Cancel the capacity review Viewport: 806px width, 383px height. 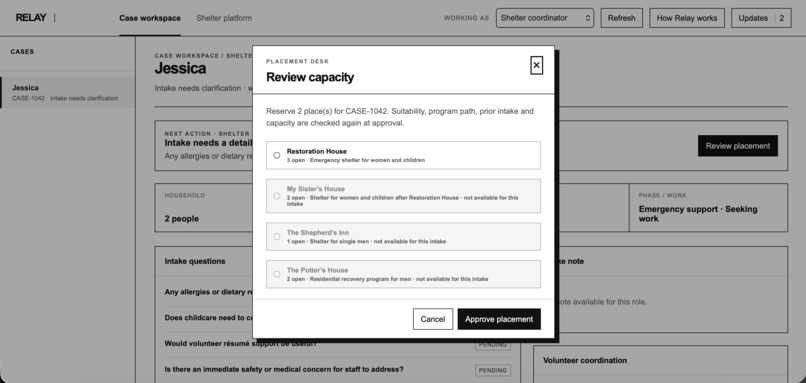[432, 319]
